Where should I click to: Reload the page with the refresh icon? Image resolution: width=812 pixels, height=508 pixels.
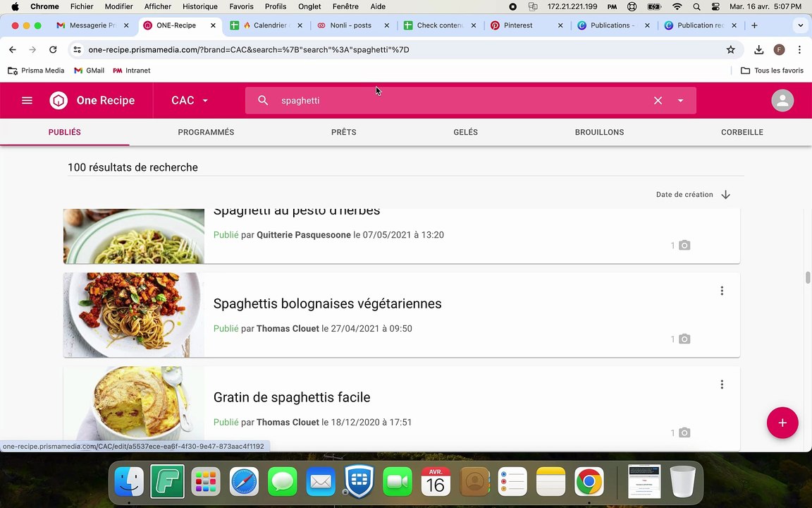click(x=53, y=50)
